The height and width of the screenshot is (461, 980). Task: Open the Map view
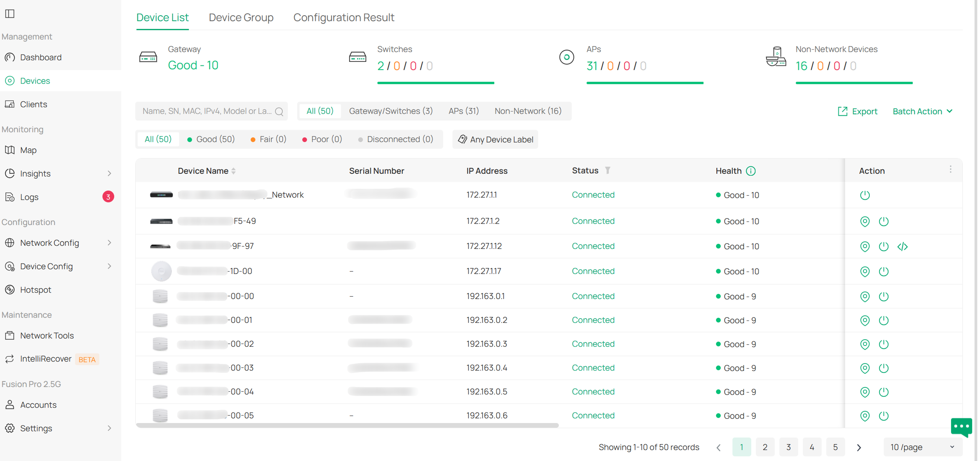pyautogui.click(x=28, y=150)
